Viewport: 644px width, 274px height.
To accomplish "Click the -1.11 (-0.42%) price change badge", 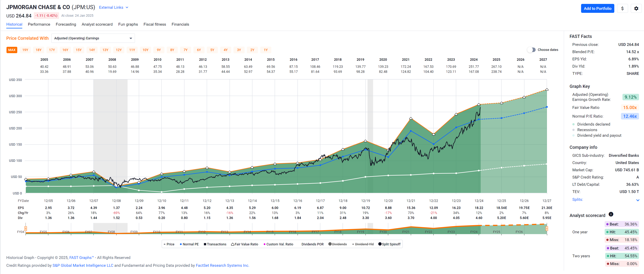I will [46, 16].
